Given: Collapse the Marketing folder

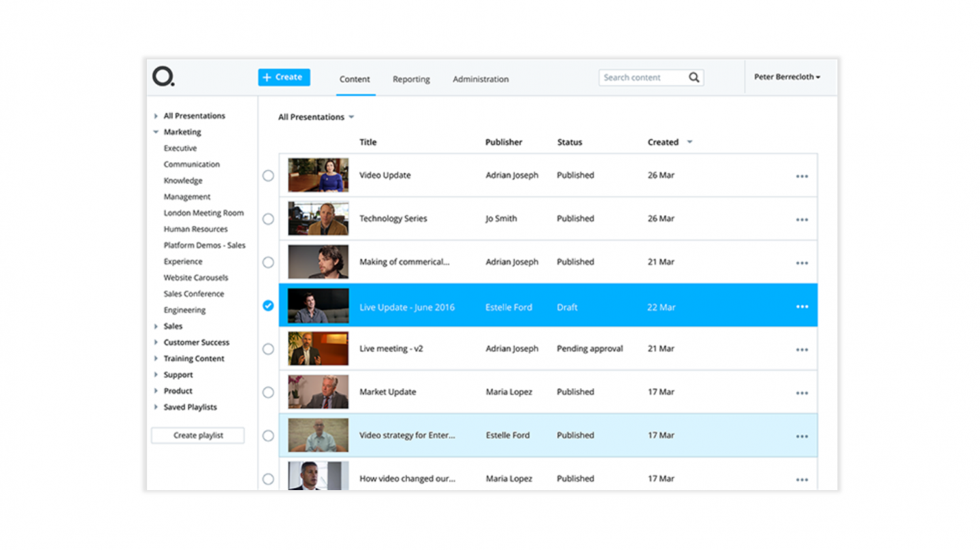Looking at the screenshot, I should pyautogui.click(x=155, y=131).
